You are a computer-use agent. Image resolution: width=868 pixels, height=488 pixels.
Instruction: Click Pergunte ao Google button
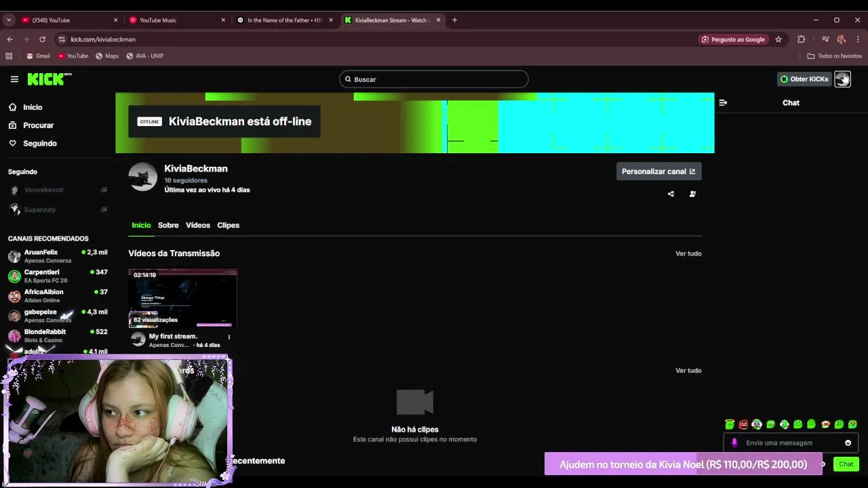(x=733, y=39)
